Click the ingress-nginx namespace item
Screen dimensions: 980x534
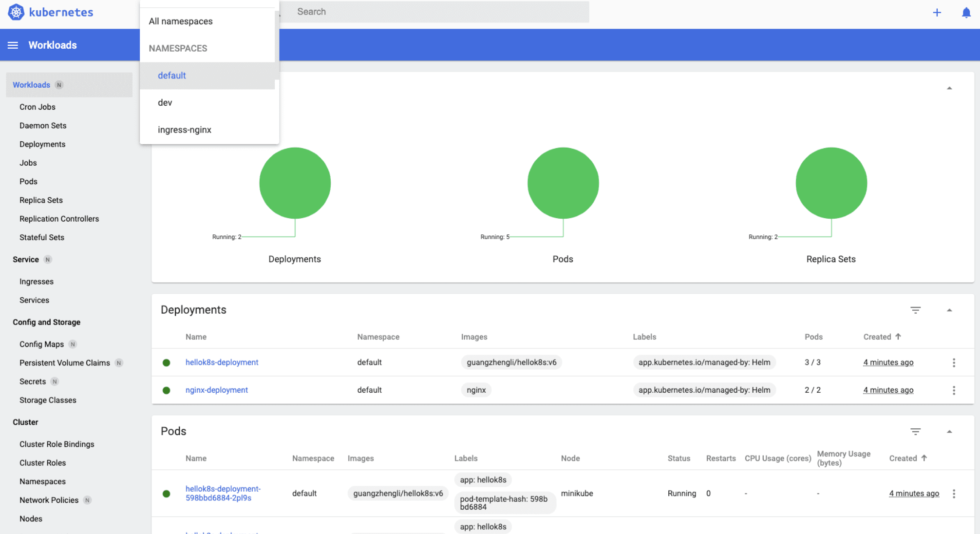coord(184,130)
